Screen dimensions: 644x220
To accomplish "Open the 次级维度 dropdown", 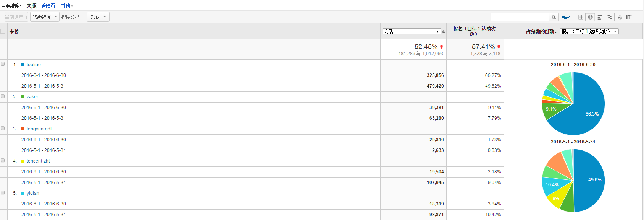I will coord(45,17).
